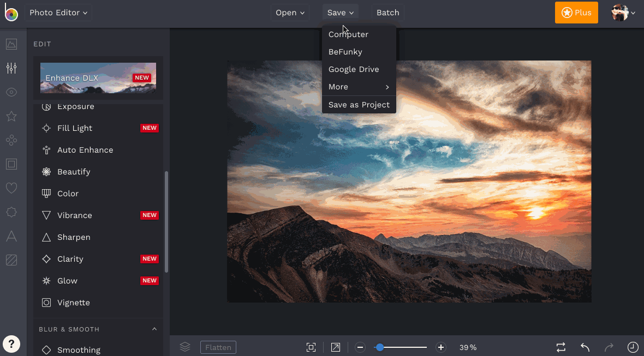Viewport: 644px width, 356px height.
Task: Redo the last edit
Action: [x=609, y=347]
